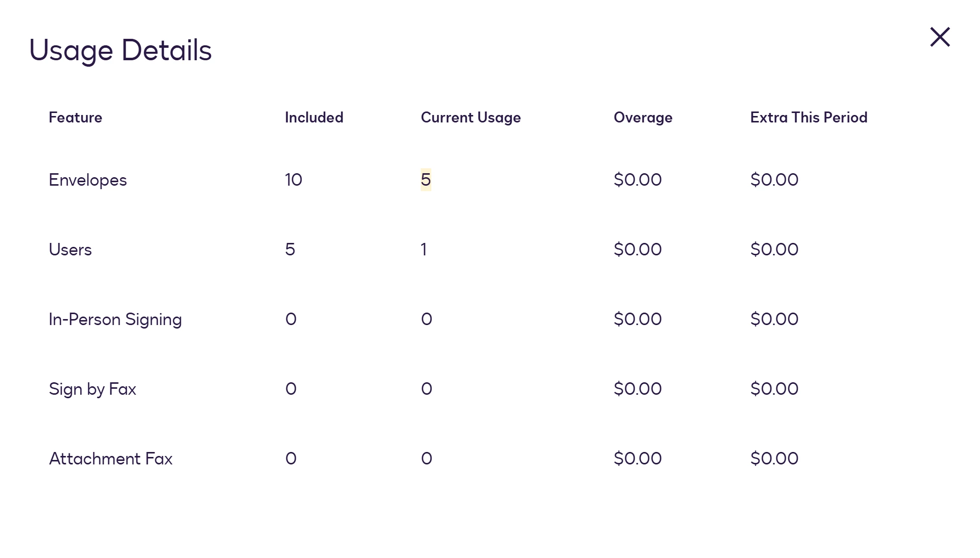The height and width of the screenshot is (558, 980).
Task: Click the Users included count of 5
Action: (290, 249)
